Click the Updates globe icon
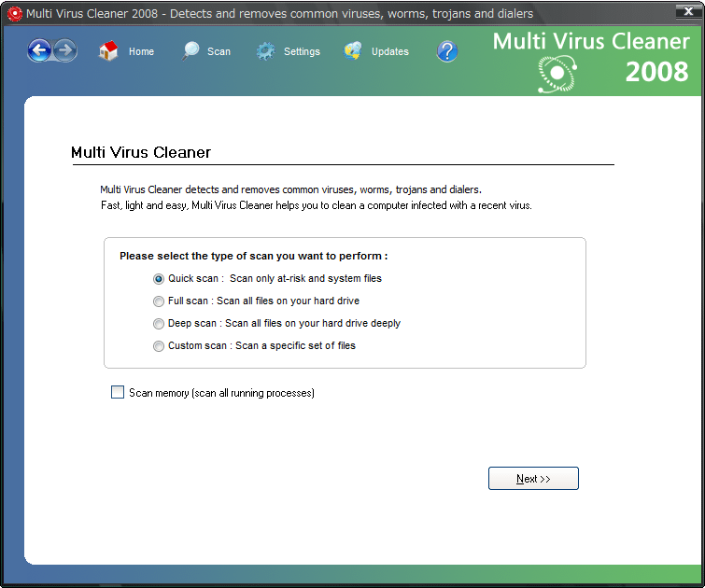The width and height of the screenshot is (705, 588). tap(353, 51)
